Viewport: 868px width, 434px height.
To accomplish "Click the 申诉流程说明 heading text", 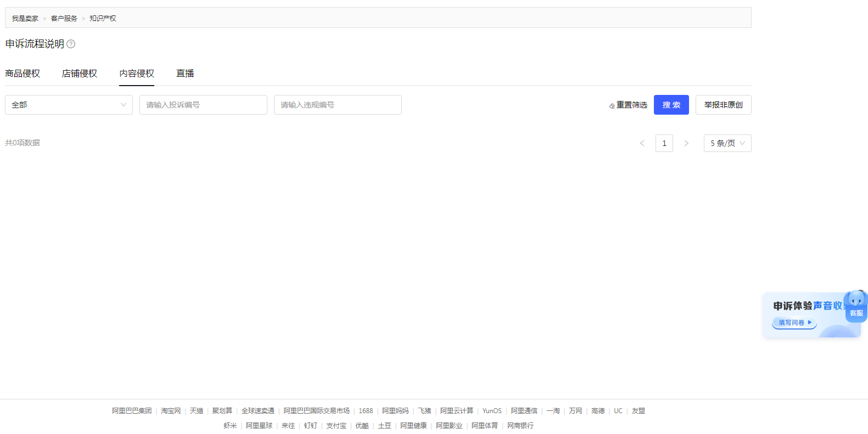I will [35, 44].
